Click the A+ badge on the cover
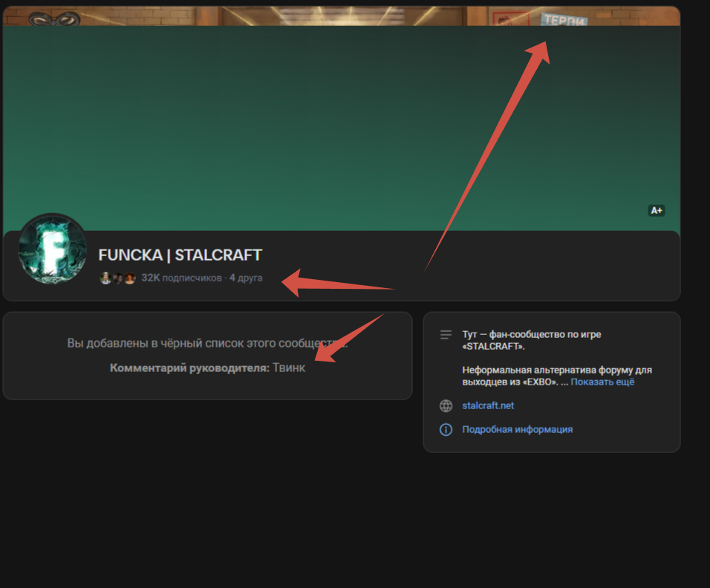The width and height of the screenshot is (710, 588). click(656, 211)
